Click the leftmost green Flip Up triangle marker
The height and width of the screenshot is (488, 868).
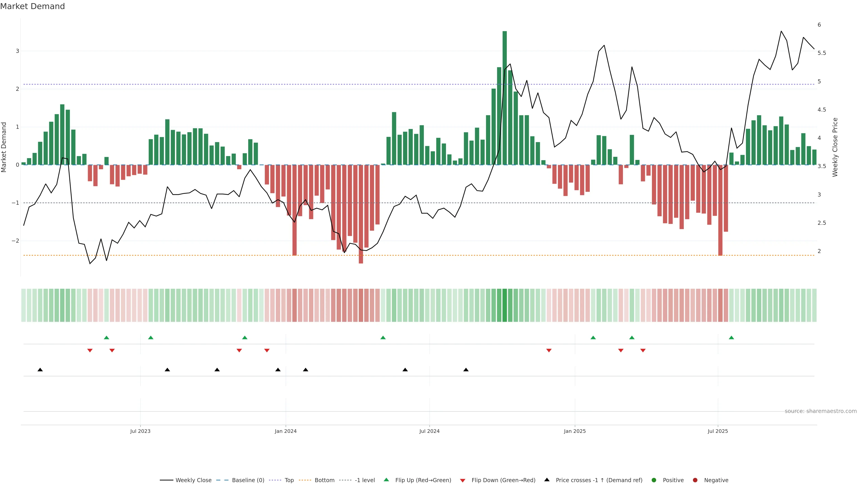click(x=106, y=338)
